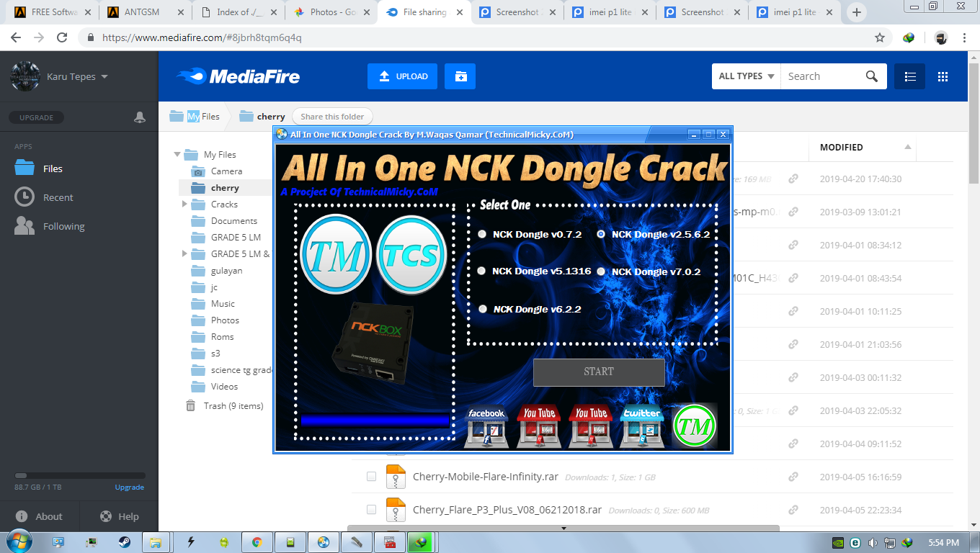This screenshot has height=553, width=980.
Task: Switch to the ANTGSM browser tab
Action: (146, 12)
